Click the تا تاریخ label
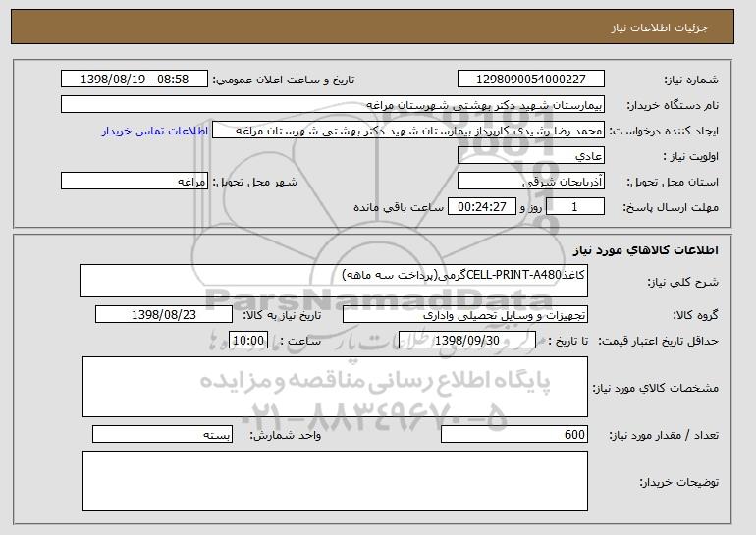This screenshot has height=535, width=756. pos(567,341)
